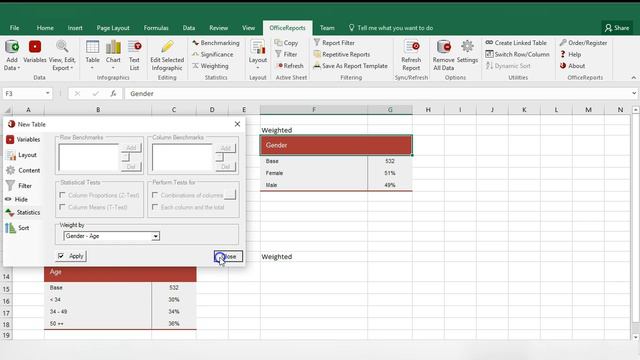Click Refresh Report button
The width and height of the screenshot is (640, 360).
411,56
